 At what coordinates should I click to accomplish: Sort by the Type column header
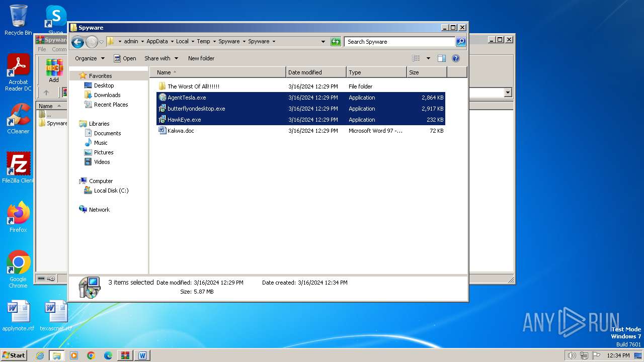pyautogui.click(x=376, y=72)
